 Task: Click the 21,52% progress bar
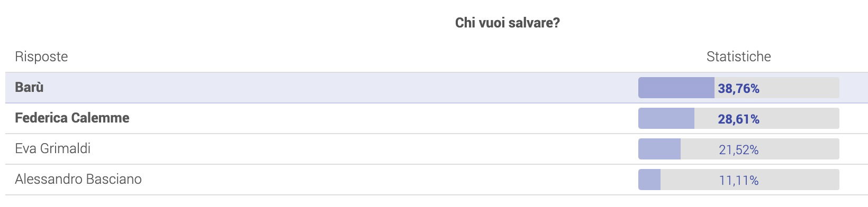[739, 149]
